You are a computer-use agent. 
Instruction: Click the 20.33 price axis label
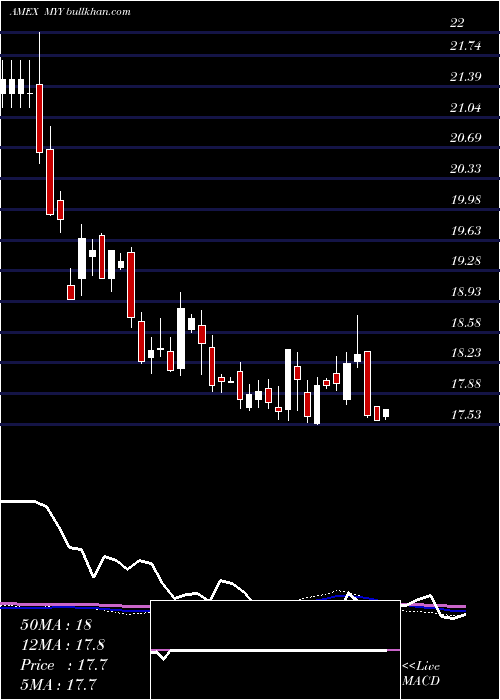tap(466, 168)
